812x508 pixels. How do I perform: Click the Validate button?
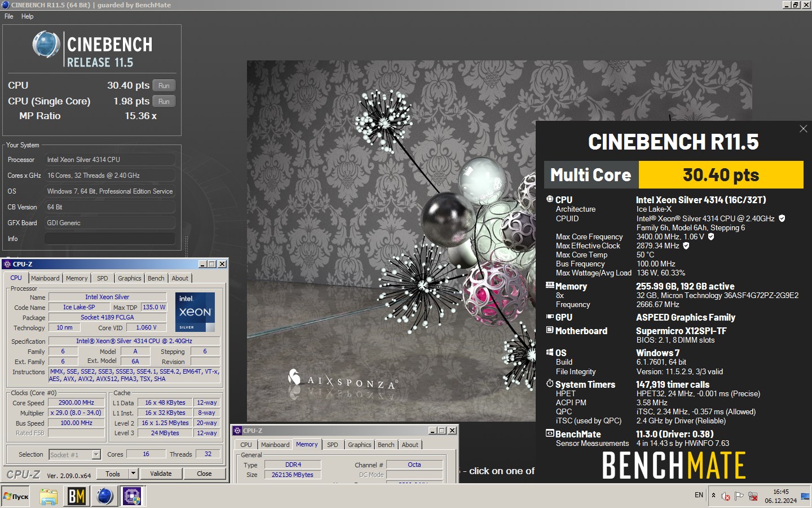[161, 474]
